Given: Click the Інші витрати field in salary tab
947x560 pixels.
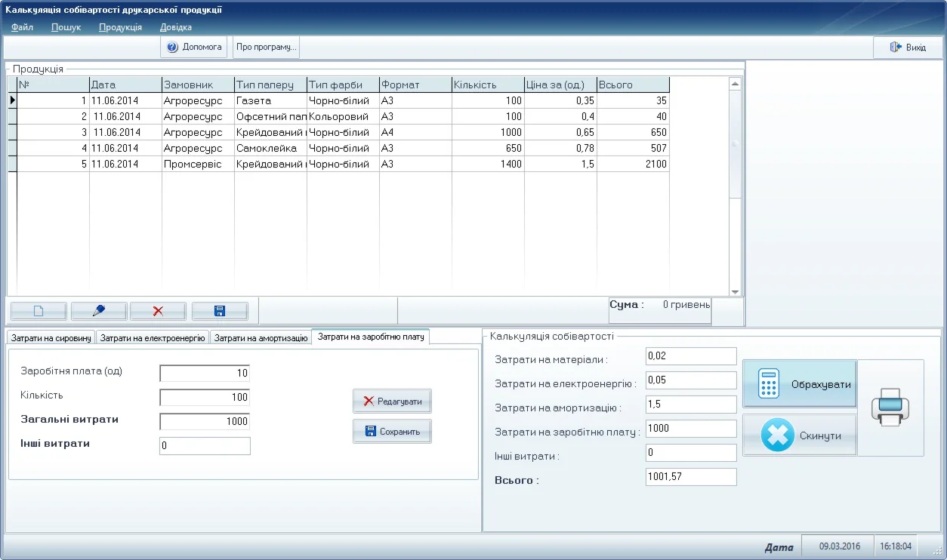Looking at the screenshot, I should 205,446.
